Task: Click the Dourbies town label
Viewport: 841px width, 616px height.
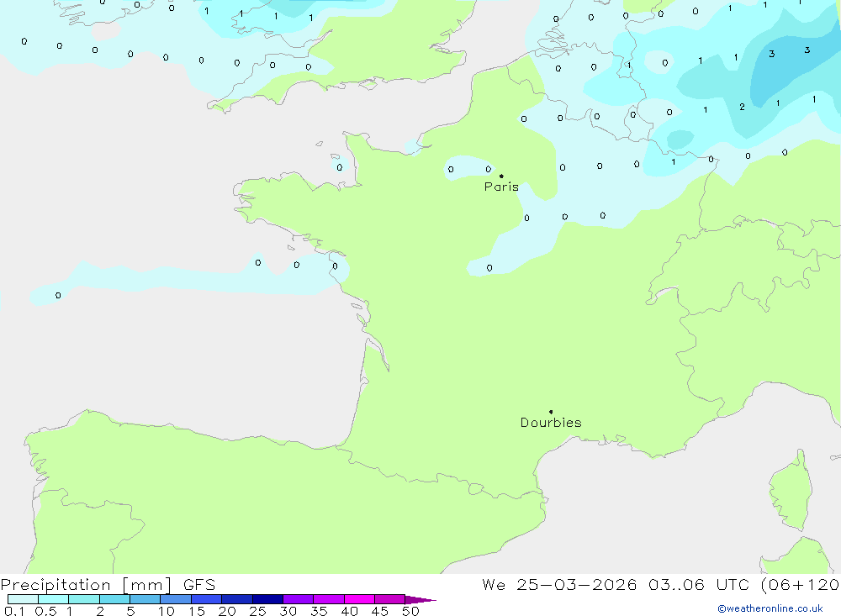Action: pos(551,423)
